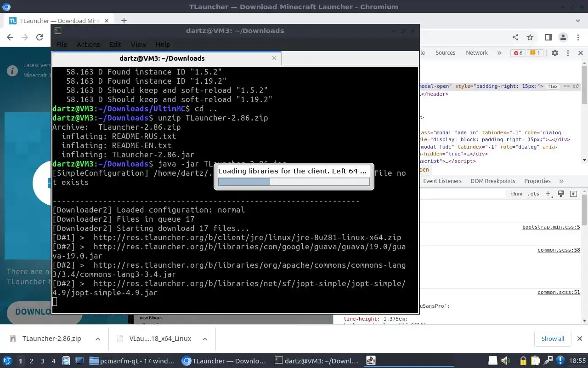The image size is (588, 368).
Task: Launch file manager from the panel
Action: point(66,361)
